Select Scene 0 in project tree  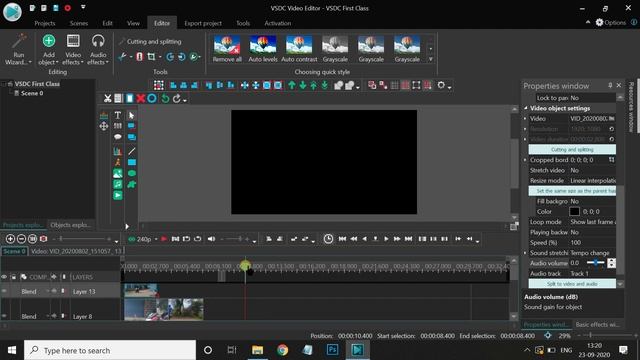tap(32, 93)
